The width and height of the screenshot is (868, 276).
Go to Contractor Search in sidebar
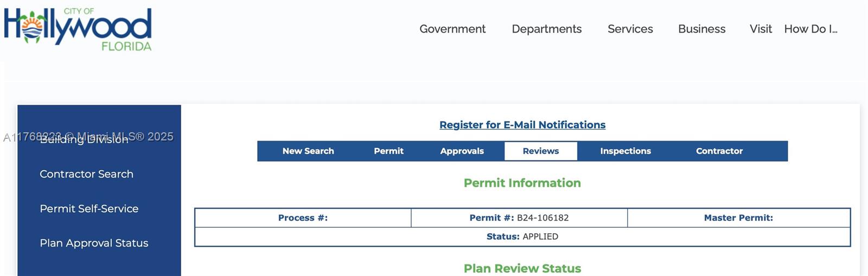coord(86,174)
